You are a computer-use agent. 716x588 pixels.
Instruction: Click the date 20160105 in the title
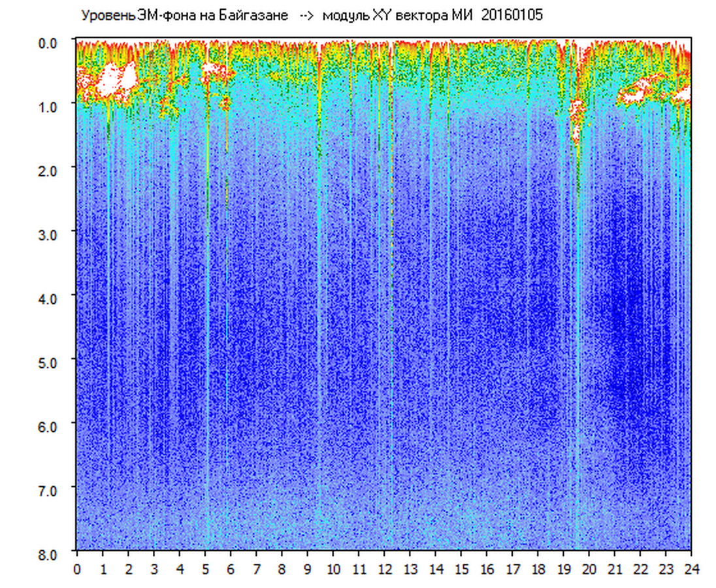point(512,15)
